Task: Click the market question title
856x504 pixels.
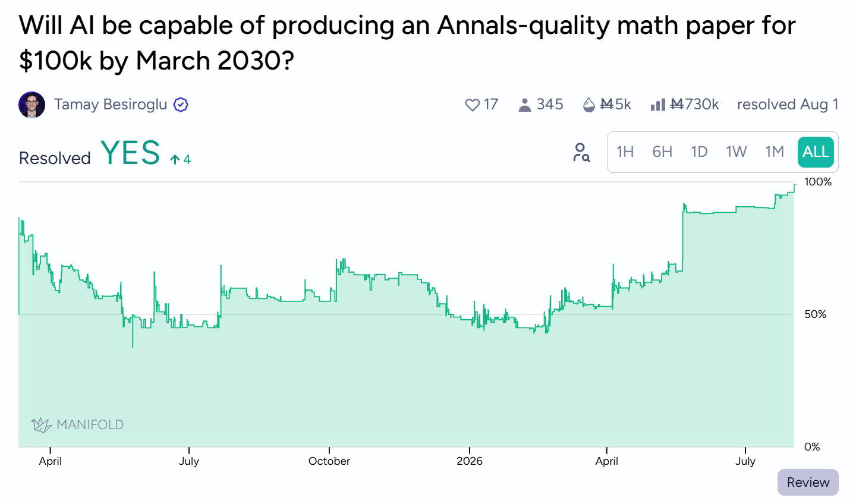Action: 407,43
